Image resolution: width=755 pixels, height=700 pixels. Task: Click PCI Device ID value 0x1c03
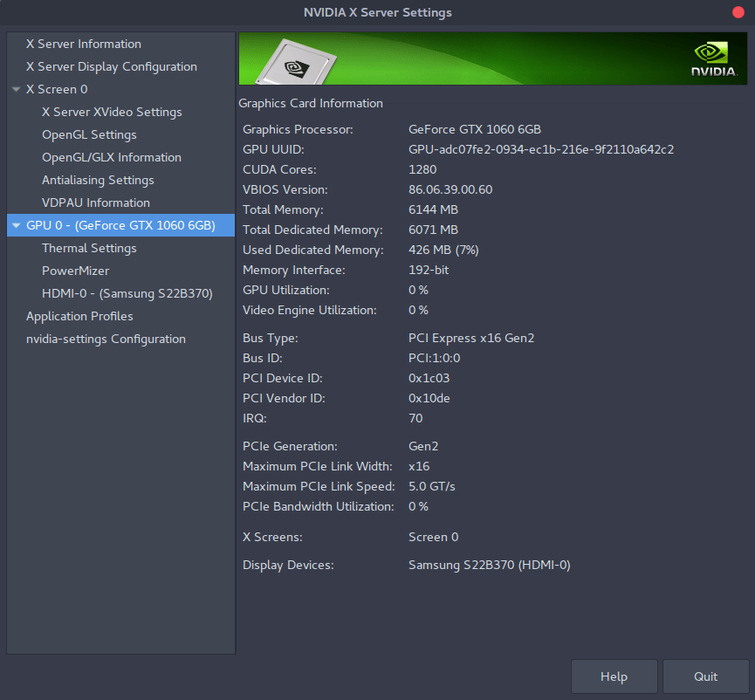click(429, 378)
